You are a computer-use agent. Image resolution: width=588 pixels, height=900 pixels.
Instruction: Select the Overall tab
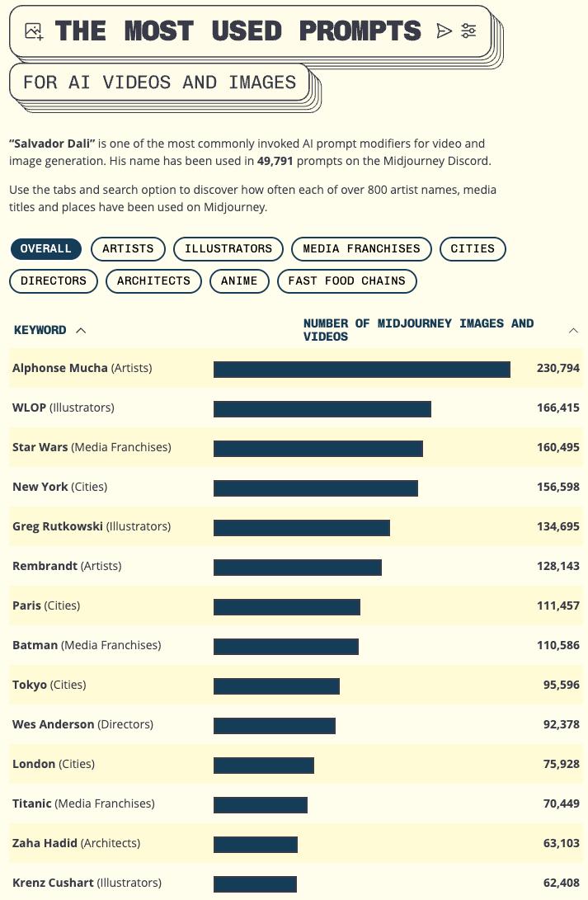click(45, 249)
